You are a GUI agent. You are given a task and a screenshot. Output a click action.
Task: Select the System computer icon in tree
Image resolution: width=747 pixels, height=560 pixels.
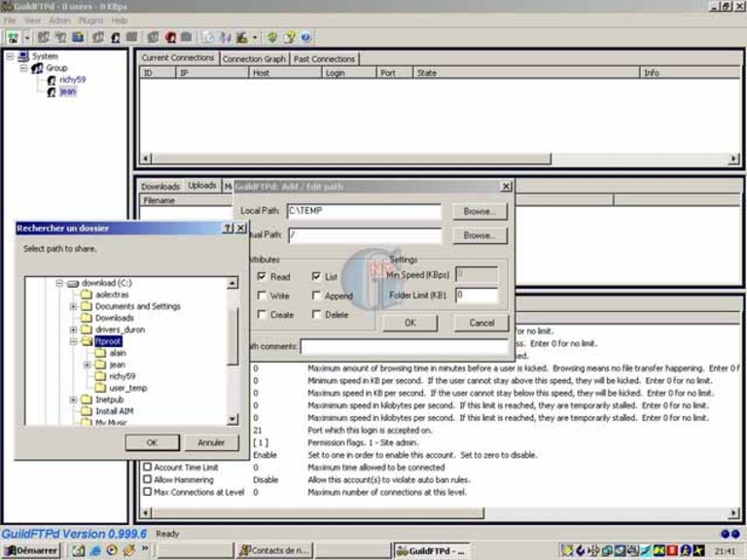click(x=23, y=56)
